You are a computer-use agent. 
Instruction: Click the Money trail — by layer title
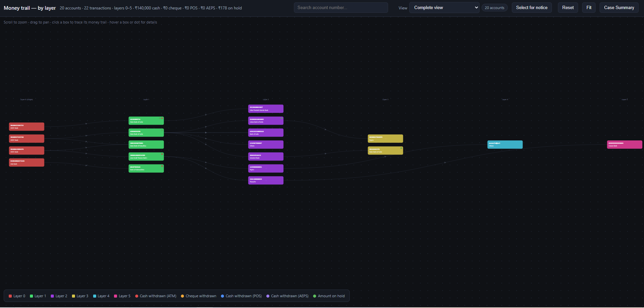tap(30, 8)
